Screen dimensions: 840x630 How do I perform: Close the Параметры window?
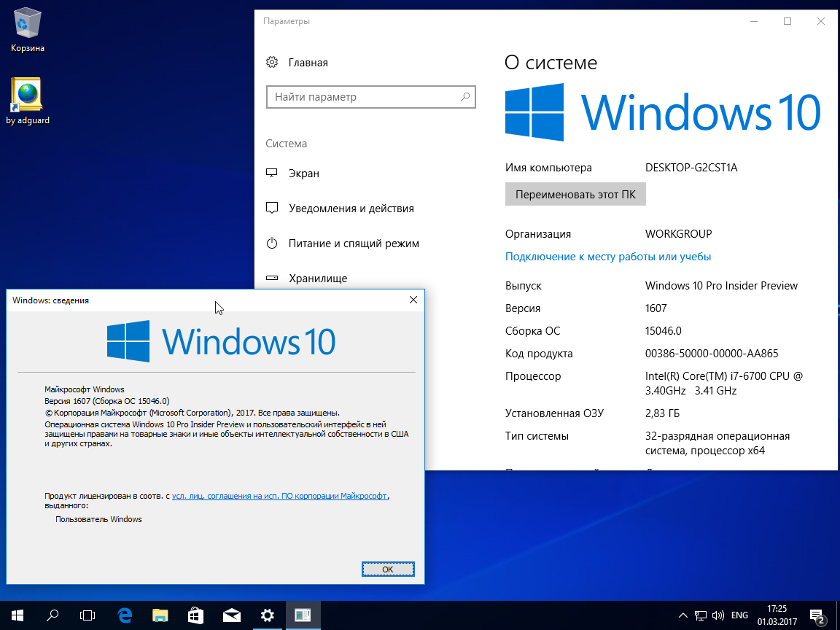click(821, 21)
